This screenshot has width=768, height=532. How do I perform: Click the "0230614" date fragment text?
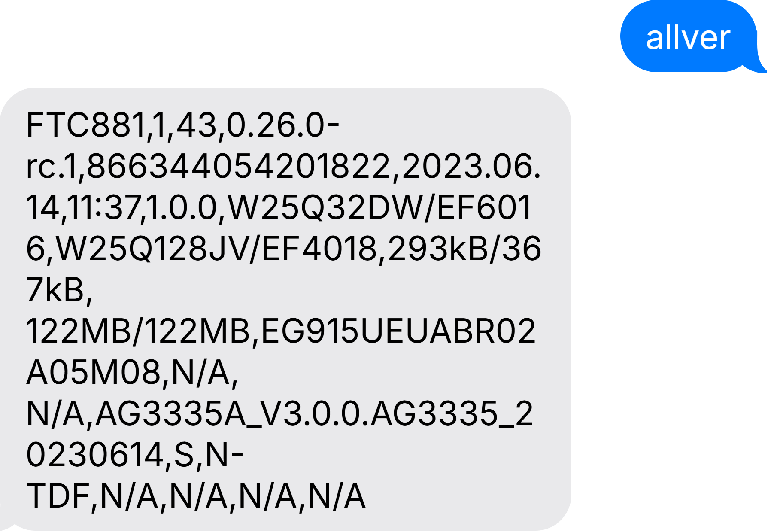tap(95, 455)
